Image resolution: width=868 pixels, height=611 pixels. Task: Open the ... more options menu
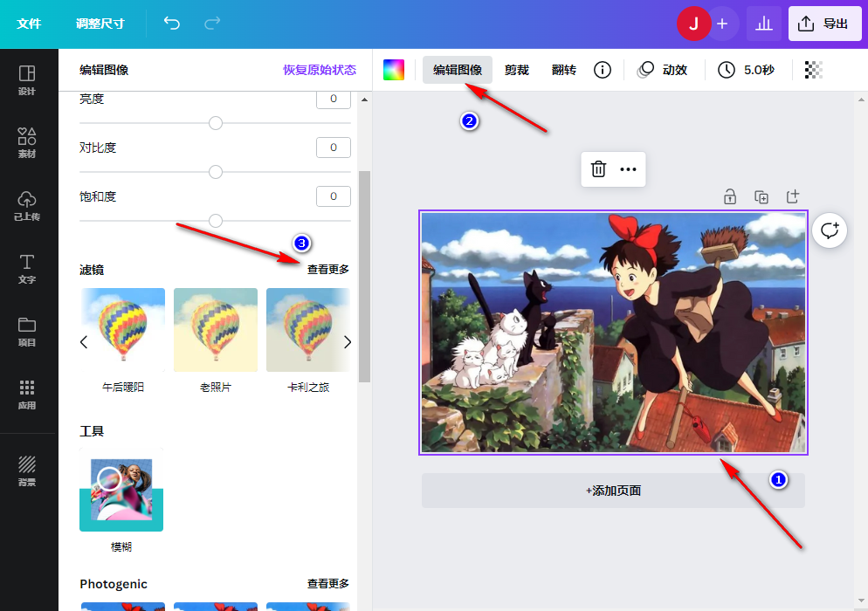point(627,169)
